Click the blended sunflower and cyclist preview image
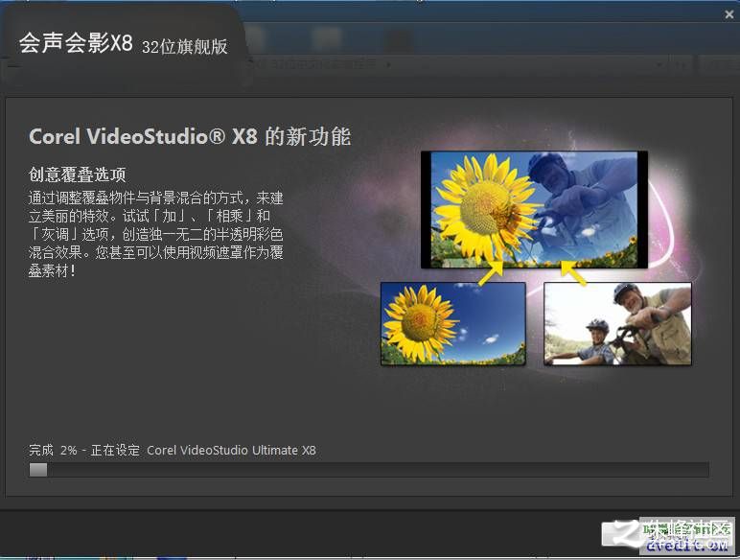 pos(534,210)
